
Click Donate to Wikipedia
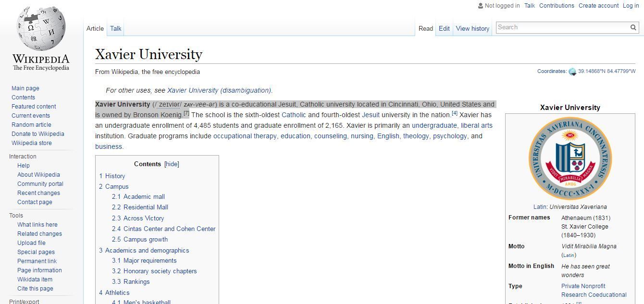(x=38, y=134)
